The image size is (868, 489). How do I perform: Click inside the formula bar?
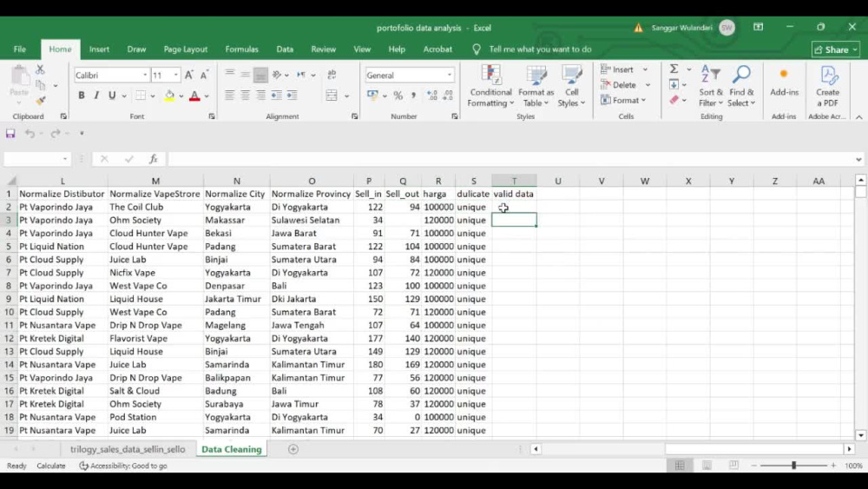pyautogui.click(x=510, y=159)
